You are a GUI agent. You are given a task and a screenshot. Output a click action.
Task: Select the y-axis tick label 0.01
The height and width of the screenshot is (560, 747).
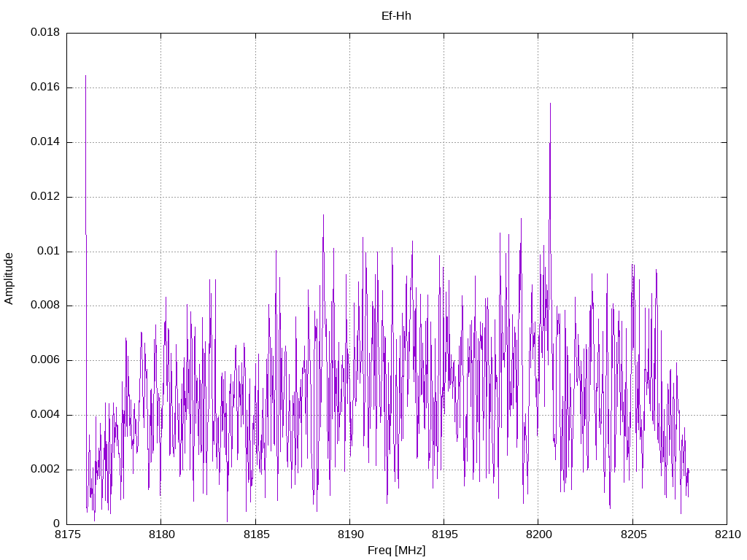[49, 251]
